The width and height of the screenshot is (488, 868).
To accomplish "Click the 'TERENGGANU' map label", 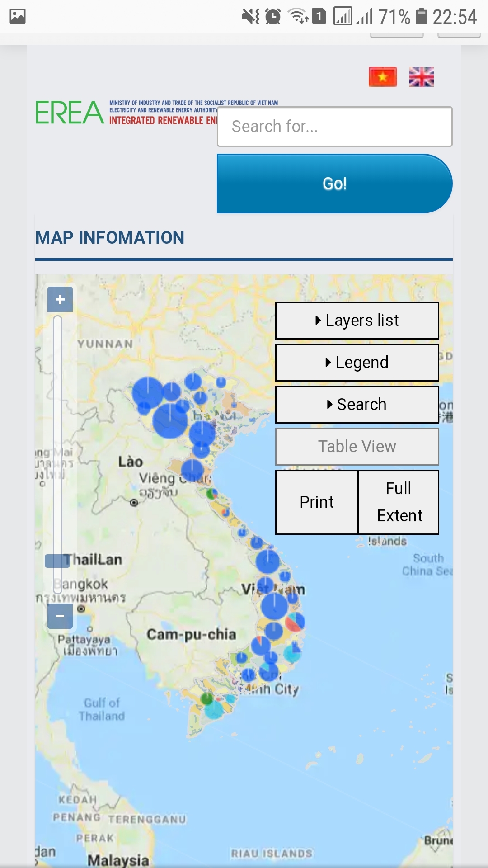I will point(147,819).
